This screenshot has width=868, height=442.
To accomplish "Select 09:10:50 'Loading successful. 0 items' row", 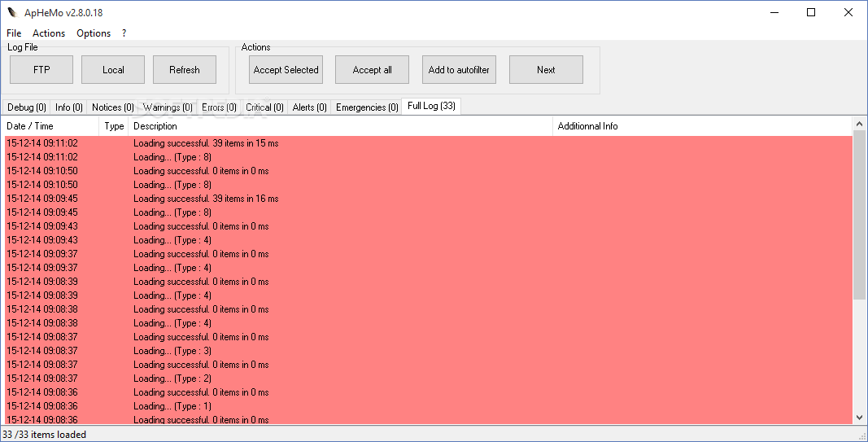I will click(x=429, y=171).
